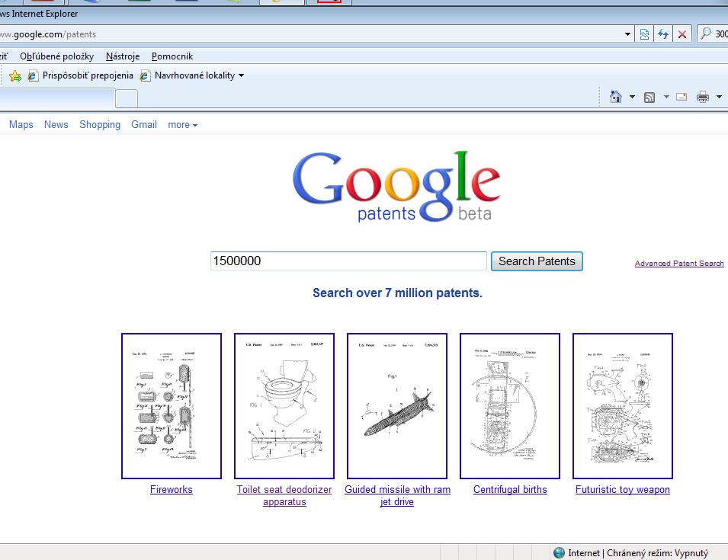Open the Futuristic toy weapon thumbnail
This screenshot has height=560, width=728.
point(623,406)
